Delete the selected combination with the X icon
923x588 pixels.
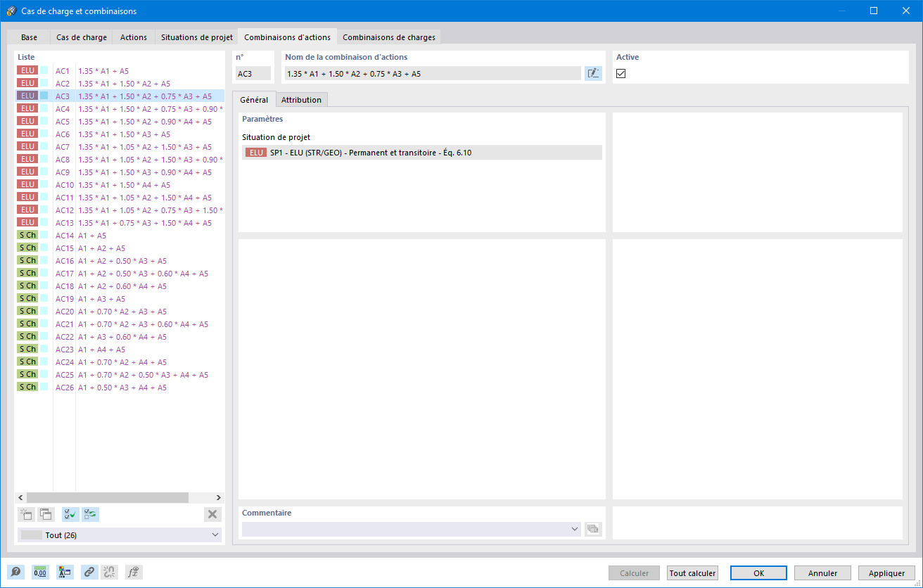212,514
